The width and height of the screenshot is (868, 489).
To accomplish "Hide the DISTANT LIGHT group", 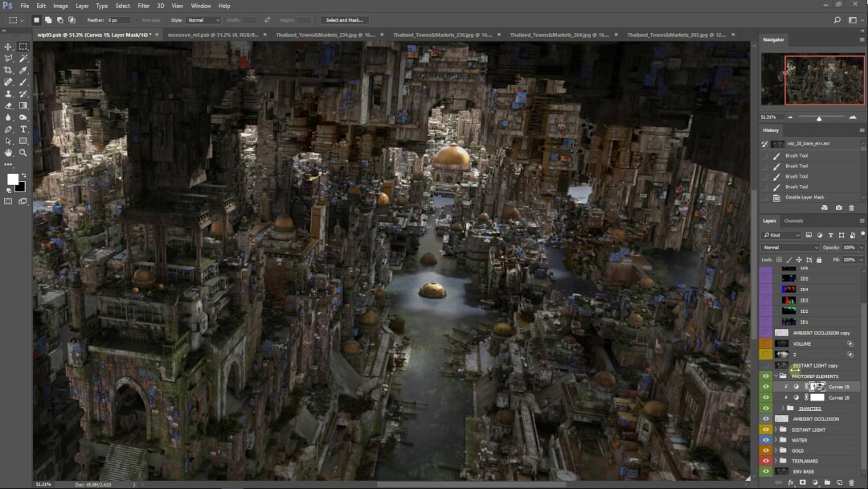I will click(766, 429).
